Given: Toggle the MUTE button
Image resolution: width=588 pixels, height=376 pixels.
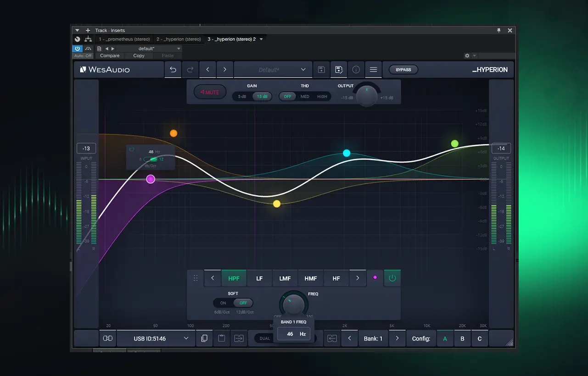Looking at the screenshot, I should tap(210, 92).
